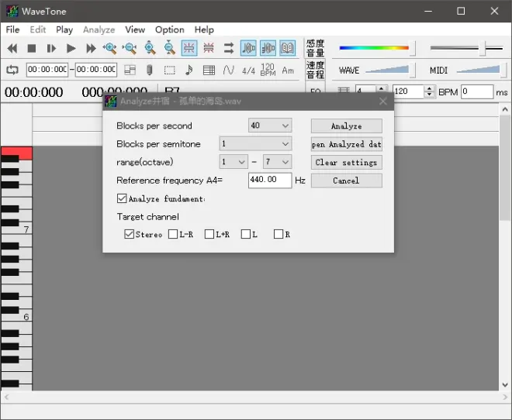The width and height of the screenshot is (512, 420).
Task: Toggle the Stereo channel checkbox
Action: 129,234
